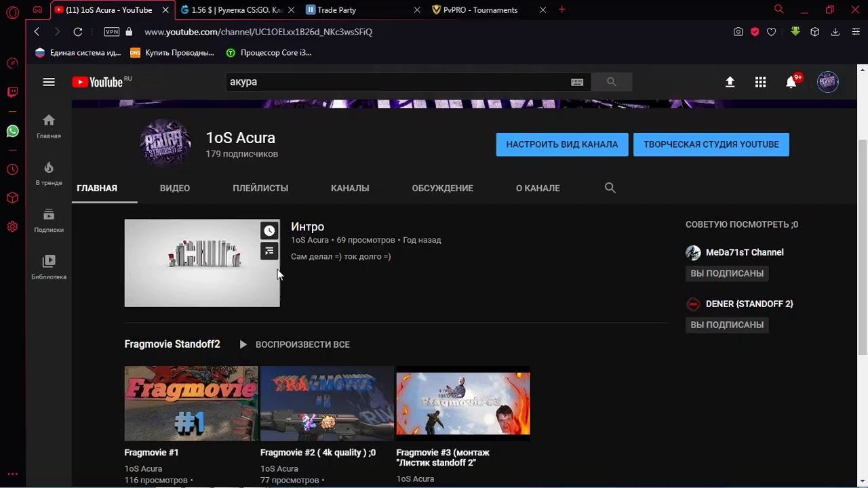This screenshot has width=868, height=488.
Task: Open the Fragmovie Standoff2 playlist title
Action: tap(172, 344)
